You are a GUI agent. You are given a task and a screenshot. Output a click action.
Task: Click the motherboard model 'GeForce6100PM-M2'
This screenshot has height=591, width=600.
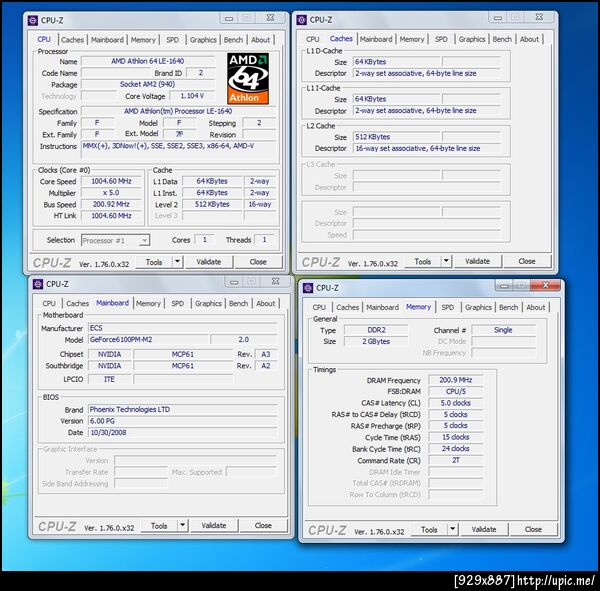click(x=148, y=339)
